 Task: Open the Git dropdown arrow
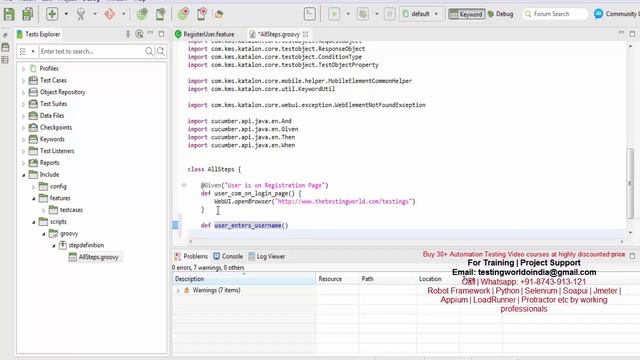(x=123, y=14)
